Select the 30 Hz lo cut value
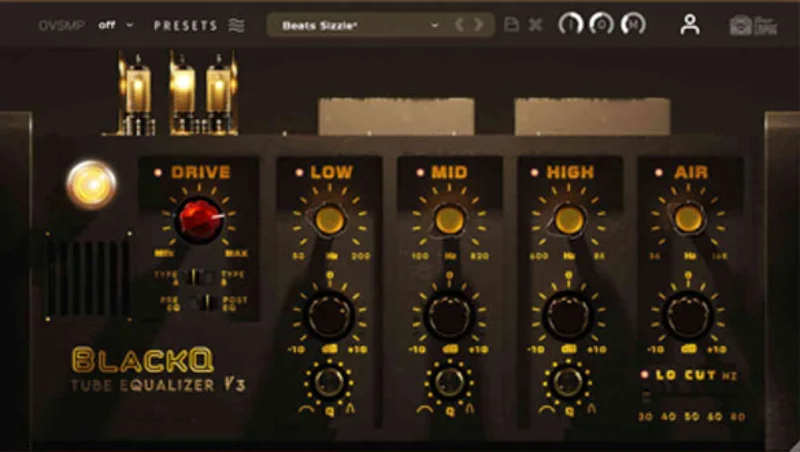This screenshot has width=800, height=452. [x=645, y=417]
